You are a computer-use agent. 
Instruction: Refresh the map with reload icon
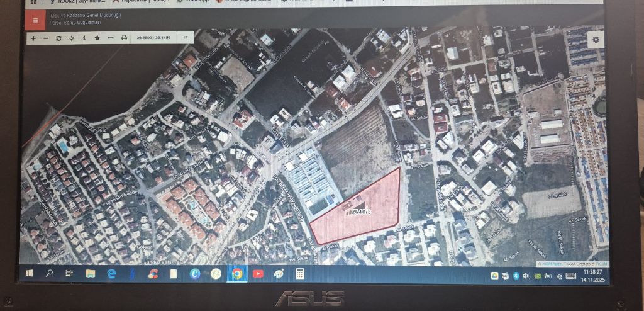pyautogui.click(x=58, y=38)
